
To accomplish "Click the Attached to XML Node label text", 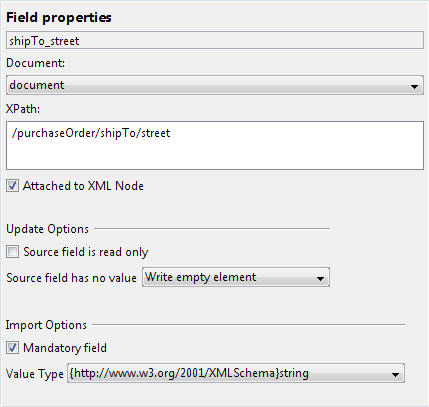I will (83, 186).
